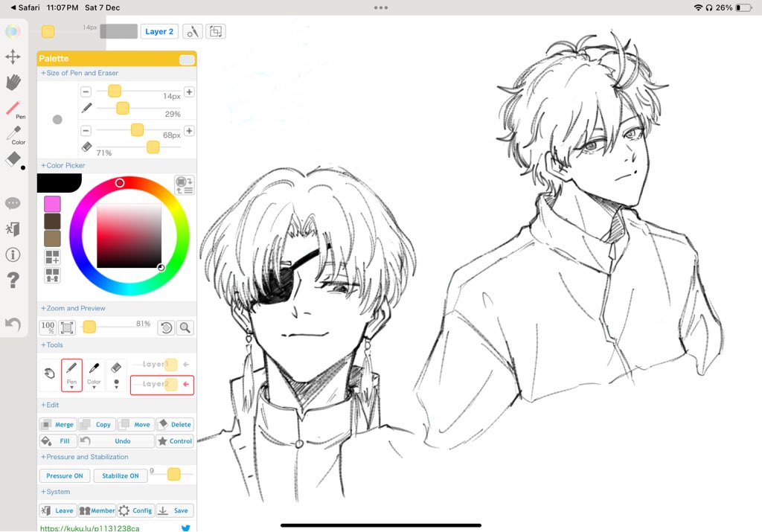Viewport: 762px width, 532px height.
Task: Select the dark brown color swatch
Action: pyautogui.click(x=53, y=221)
